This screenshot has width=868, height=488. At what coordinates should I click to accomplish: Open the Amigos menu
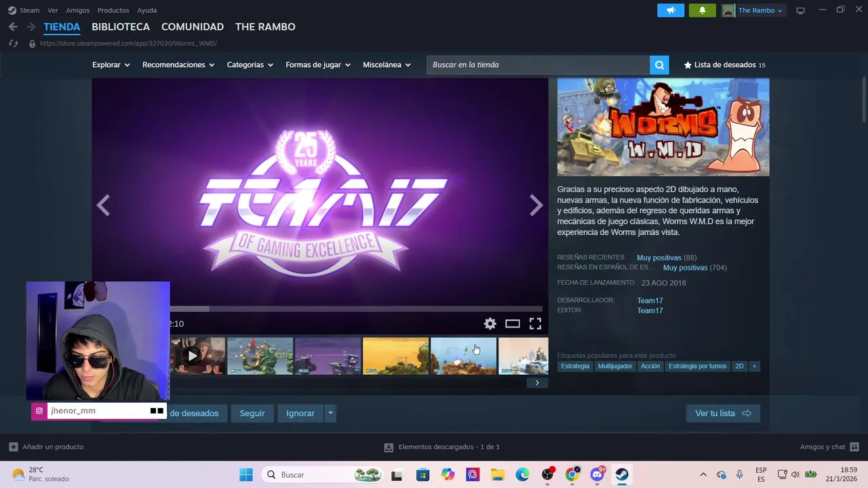[77, 10]
